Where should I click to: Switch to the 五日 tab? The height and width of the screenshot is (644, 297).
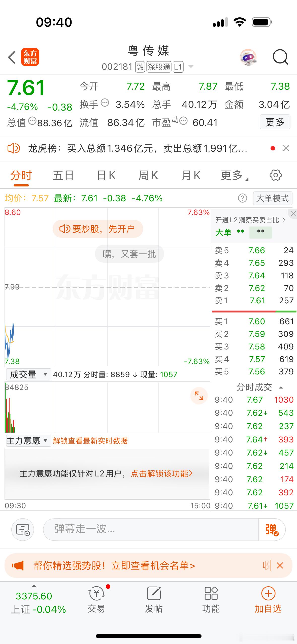[63, 175]
